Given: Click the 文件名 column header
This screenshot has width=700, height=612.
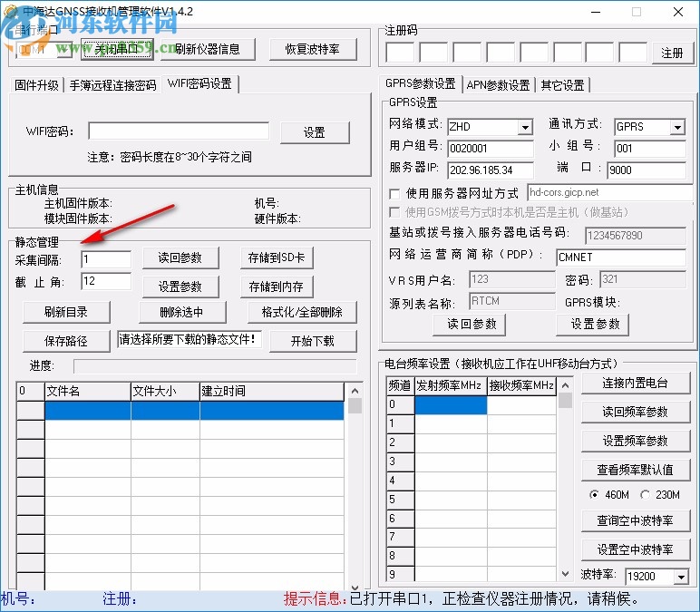Looking at the screenshot, I should tap(88, 392).
